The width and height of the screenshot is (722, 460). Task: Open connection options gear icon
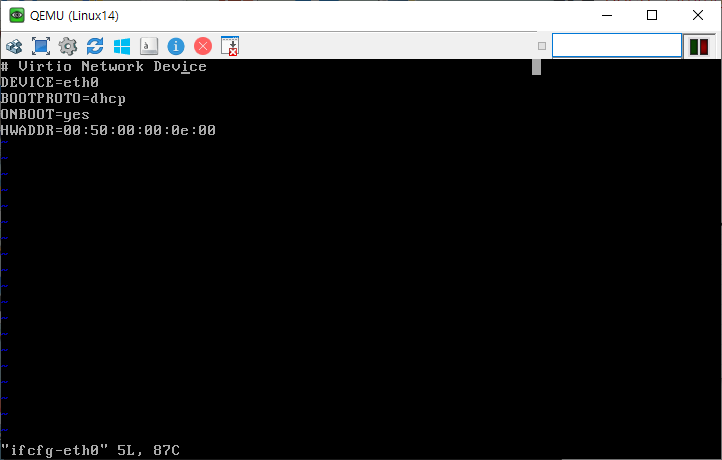pyautogui.click(x=68, y=46)
